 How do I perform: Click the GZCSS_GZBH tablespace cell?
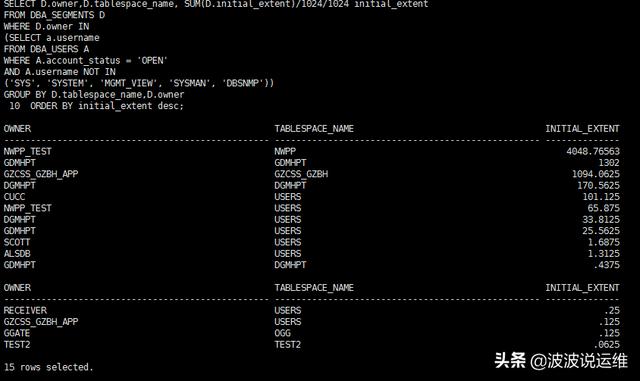pos(301,174)
